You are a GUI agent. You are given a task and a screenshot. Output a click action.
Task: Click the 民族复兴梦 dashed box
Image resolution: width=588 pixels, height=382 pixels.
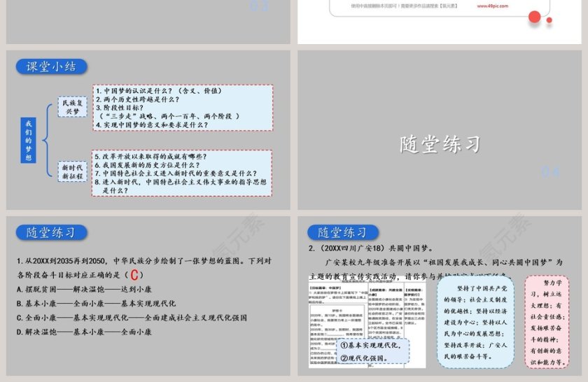72,107
